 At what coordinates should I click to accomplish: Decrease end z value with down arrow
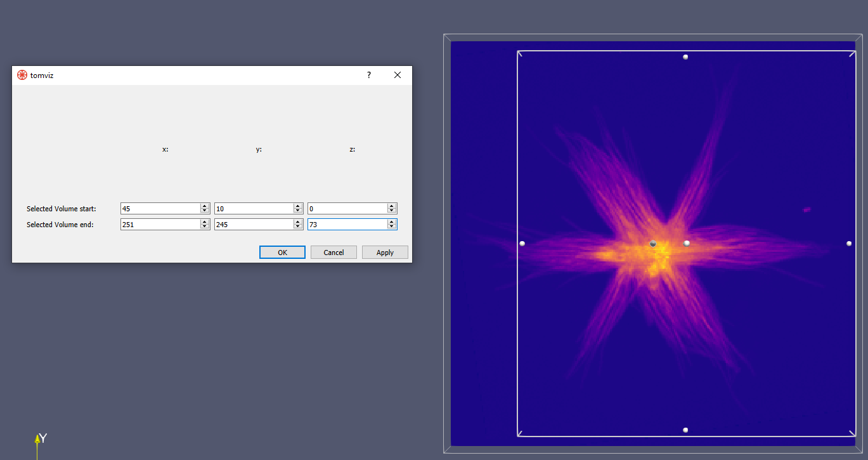coord(392,227)
